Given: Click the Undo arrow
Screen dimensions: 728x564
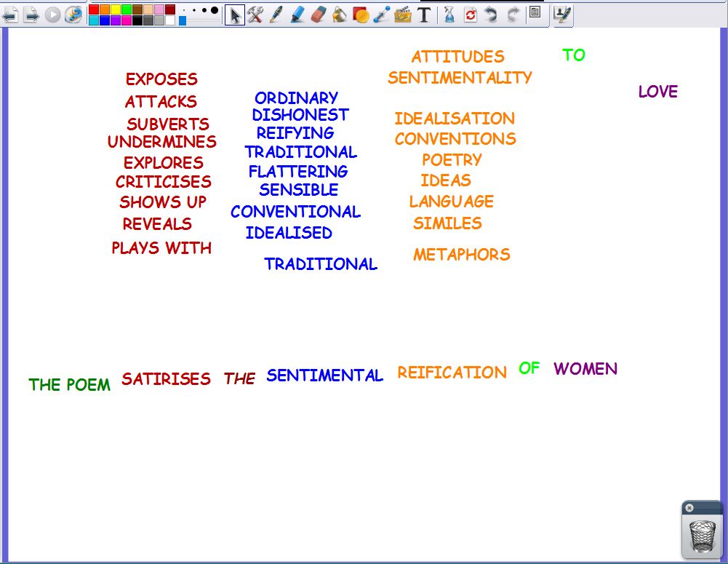Looking at the screenshot, I should [491, 15].
